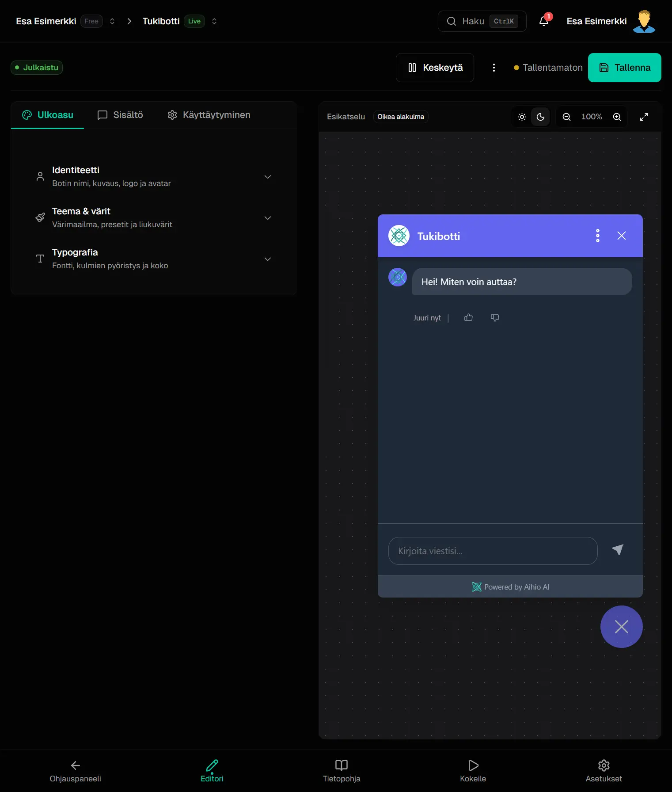Image resolution: width=672 pixels, height=792 pixels.
Task: Open the Tukibotti bot switcher dropdown
Action: (x=214, y=21)
